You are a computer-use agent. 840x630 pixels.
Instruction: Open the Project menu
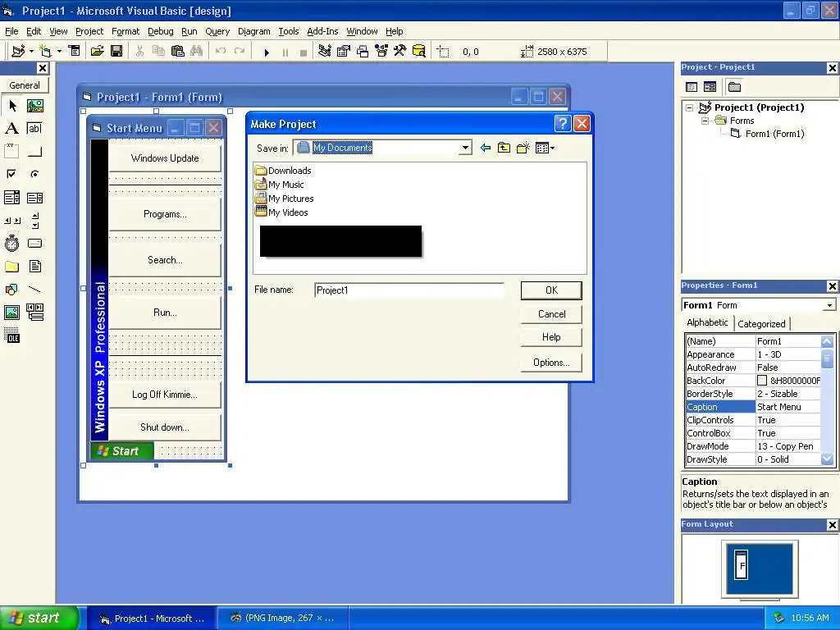(x=89, y=31)
